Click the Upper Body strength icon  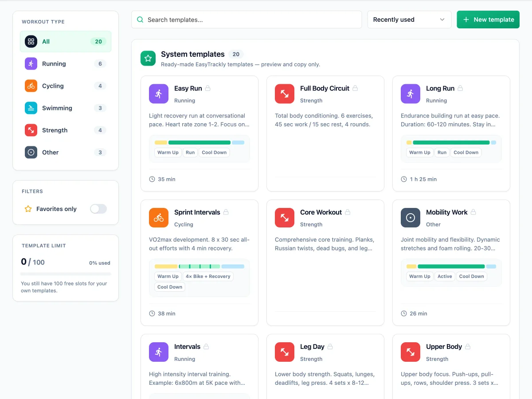click(411, 352)
